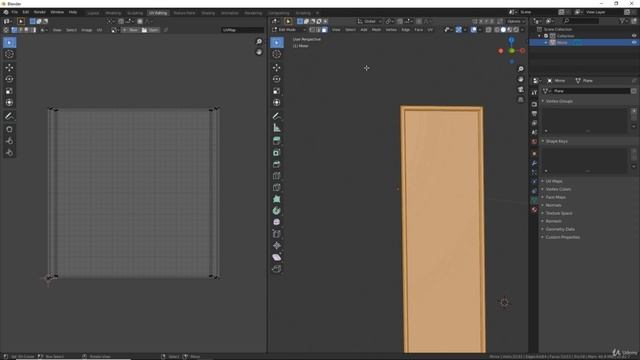Choose the Select Circle tool in UV editor
640x360 pixels.
pos(9,54)
